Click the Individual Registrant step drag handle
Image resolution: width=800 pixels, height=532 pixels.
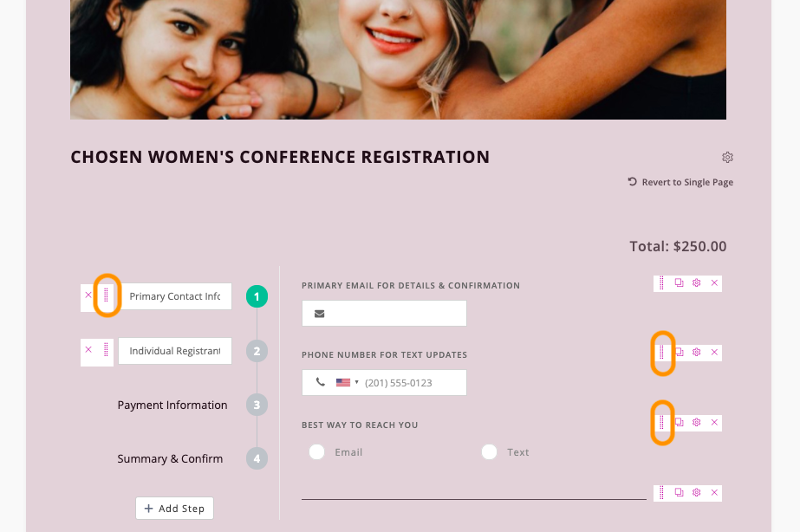[106, 350]
